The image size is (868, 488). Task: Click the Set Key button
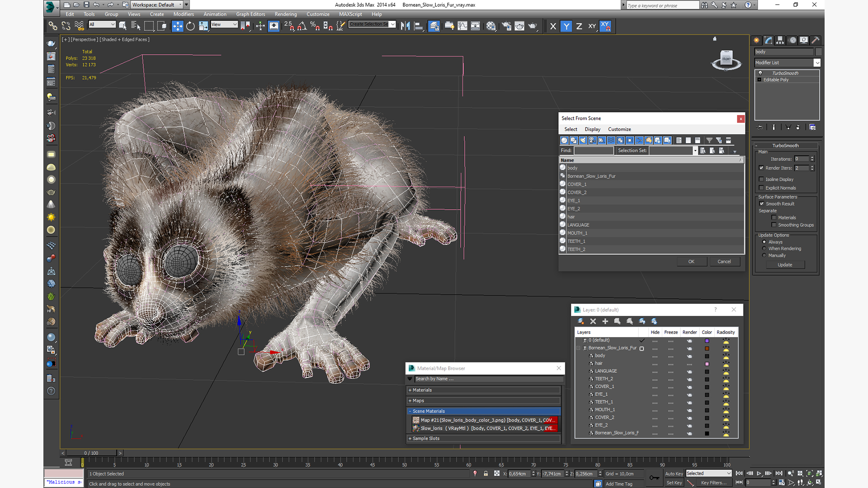point(674,483)
